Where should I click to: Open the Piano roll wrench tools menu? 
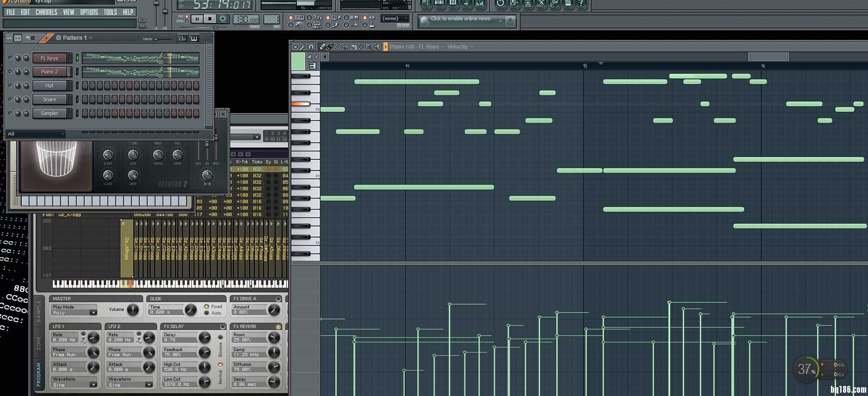click(x=303, y=47)
